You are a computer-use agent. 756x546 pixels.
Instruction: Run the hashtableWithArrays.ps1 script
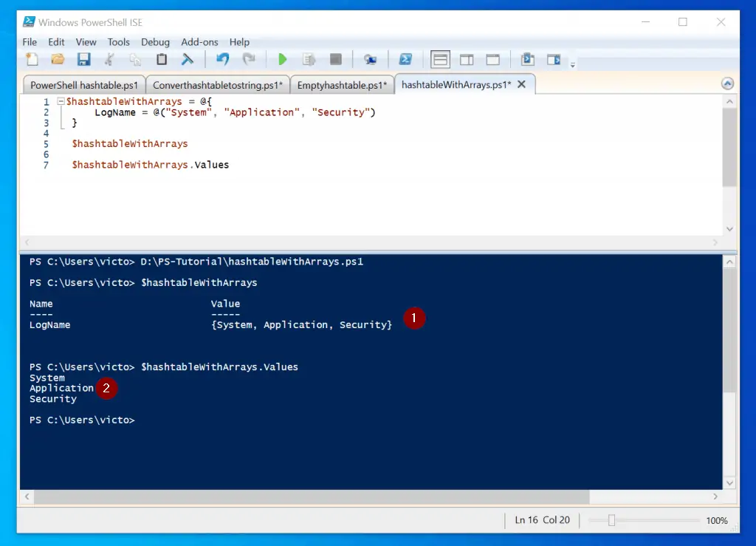tap(283, 59)
